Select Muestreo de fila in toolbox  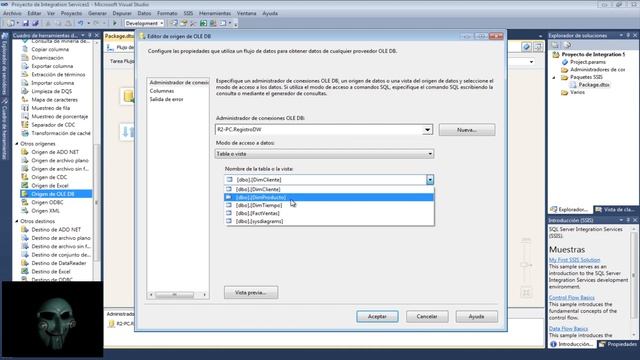(51, 108)
